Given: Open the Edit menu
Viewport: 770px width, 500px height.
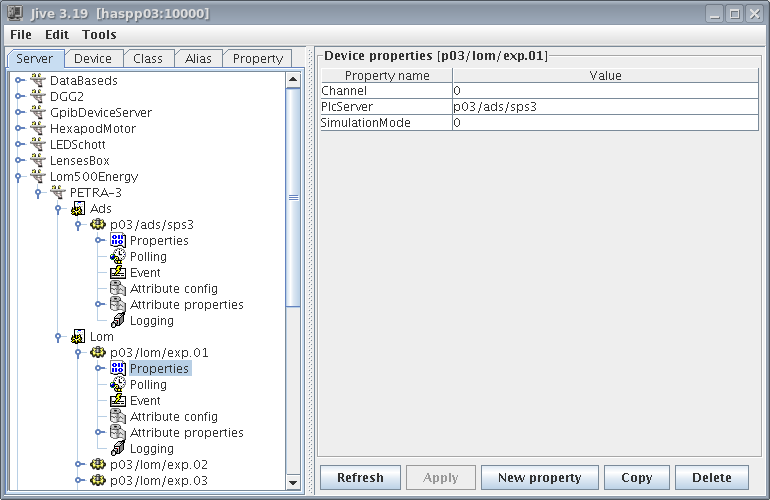Looking at the screenshot, I should click(57, 34).
